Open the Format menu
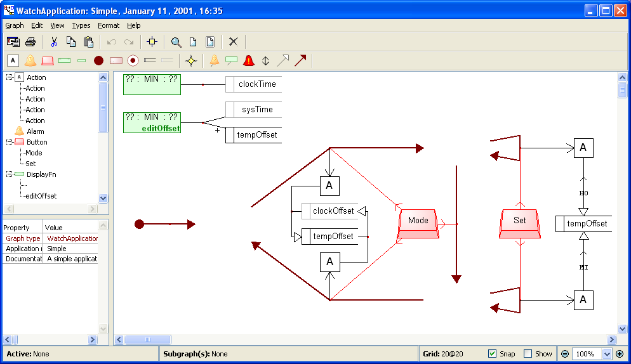 coord(109,25)
